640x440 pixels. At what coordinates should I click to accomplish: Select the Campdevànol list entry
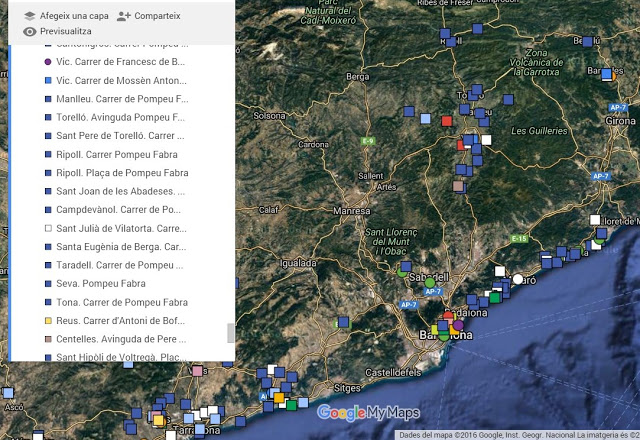pyautogui.click(x=118, y=210)
